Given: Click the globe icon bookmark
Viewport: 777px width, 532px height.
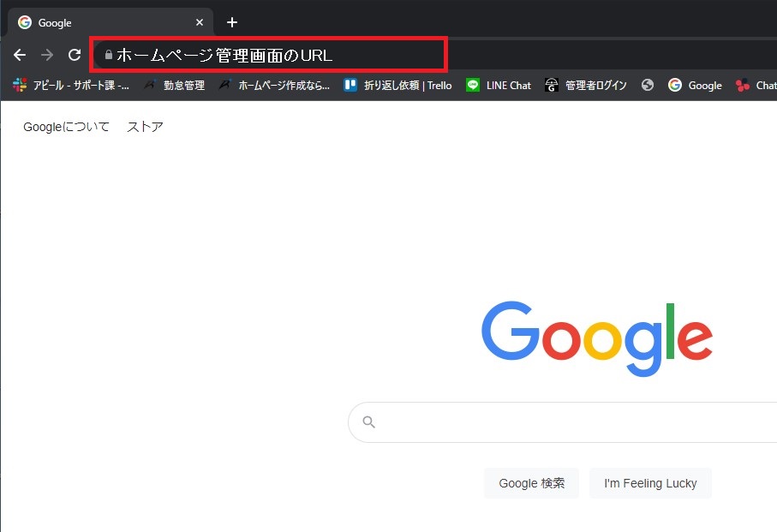Looking at the screenshot, I should (648, 85).
